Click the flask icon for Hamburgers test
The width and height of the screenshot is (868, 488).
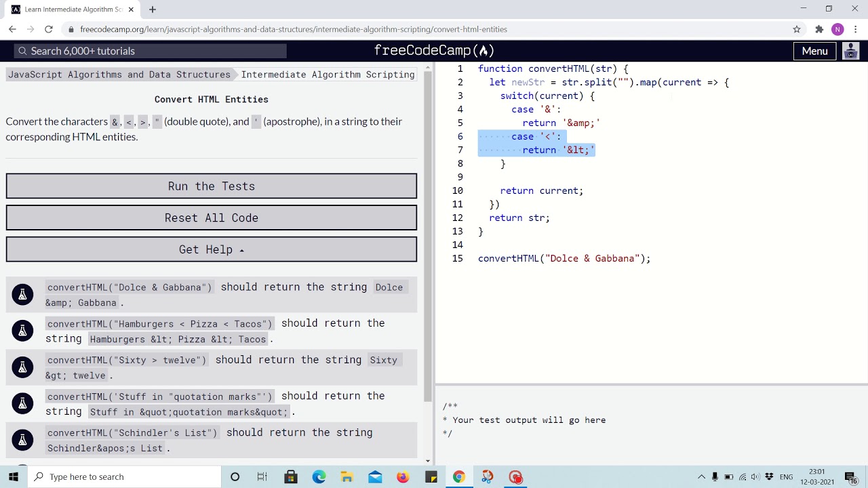tap(22, 330)
